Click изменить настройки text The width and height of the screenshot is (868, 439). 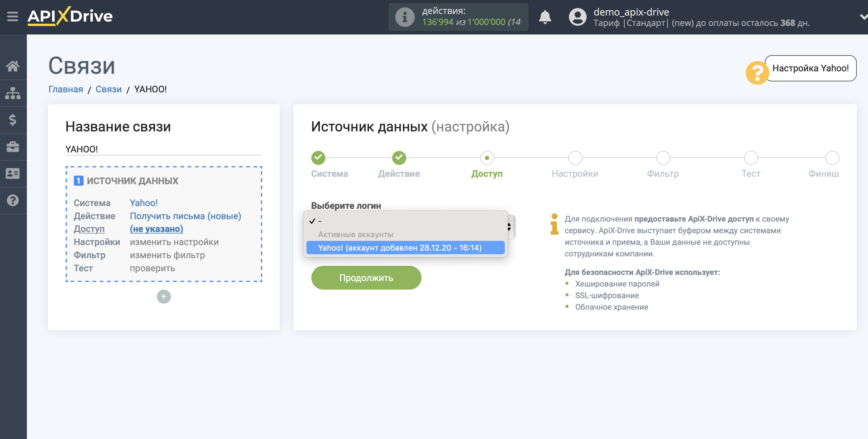coord(174,242)
